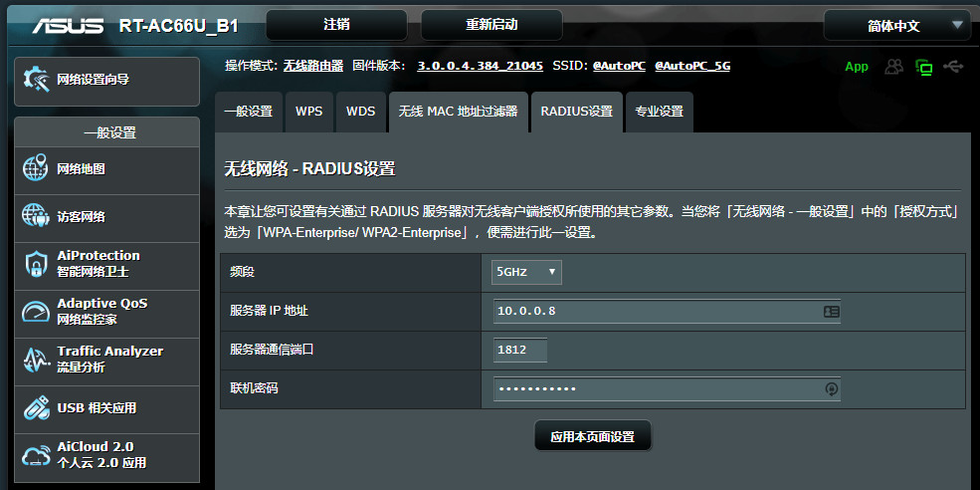Open the 简体中文 language dropdown

896,26
